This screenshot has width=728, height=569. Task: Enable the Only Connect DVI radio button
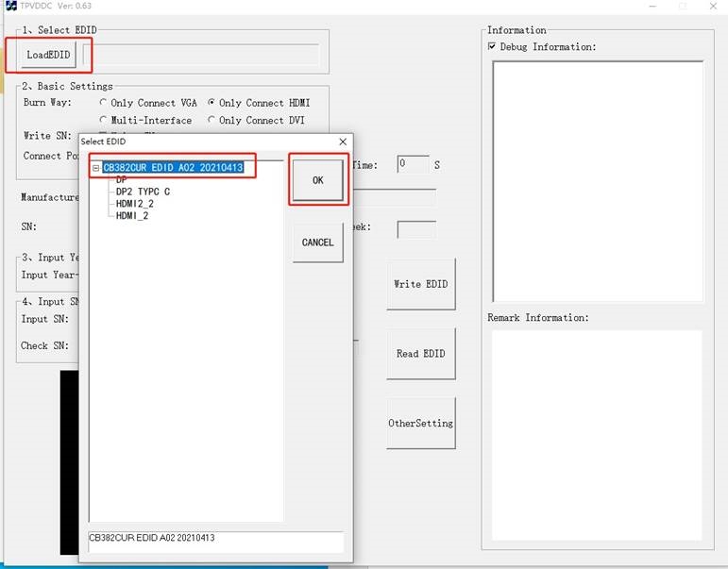(212, 121)
